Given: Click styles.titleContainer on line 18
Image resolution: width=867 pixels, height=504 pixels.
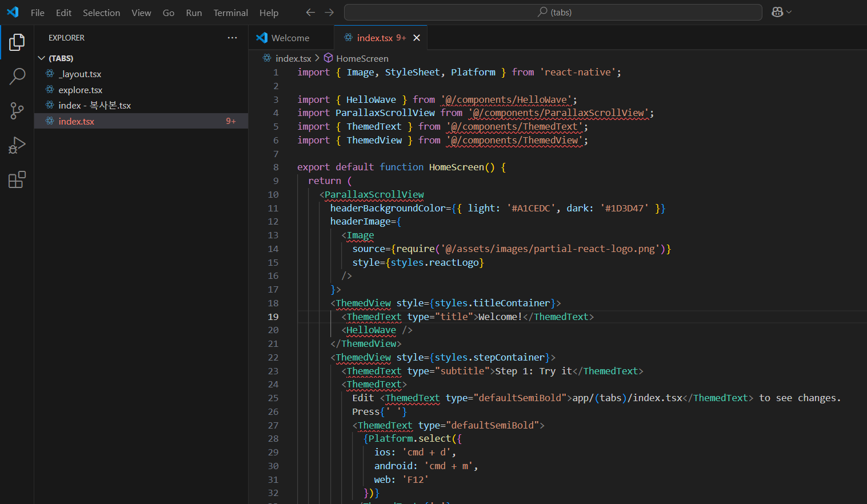Looking at the screenshot, I should pos(492,303).
